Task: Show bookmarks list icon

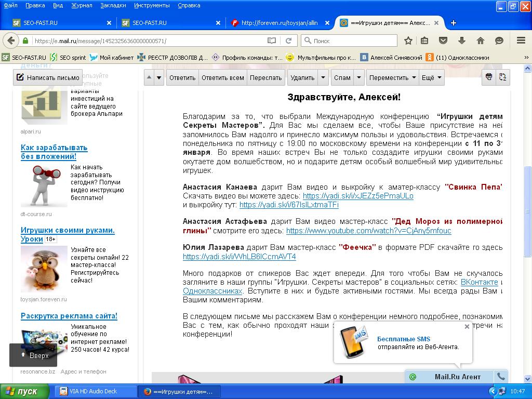Action: [x=424, y=41]
